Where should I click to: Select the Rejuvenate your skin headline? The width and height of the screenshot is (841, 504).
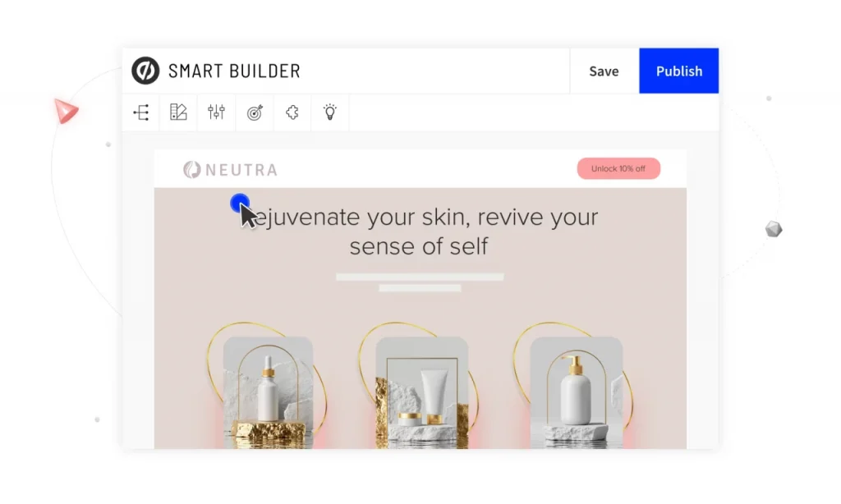[420, 231]
